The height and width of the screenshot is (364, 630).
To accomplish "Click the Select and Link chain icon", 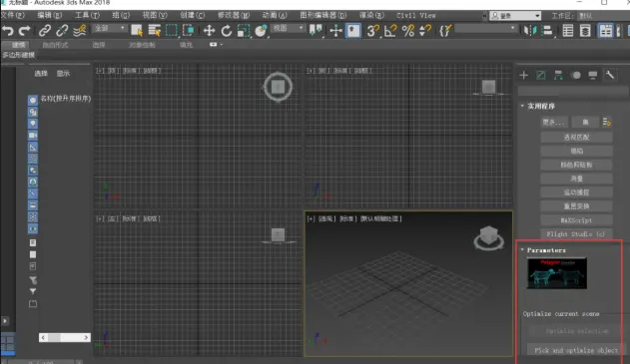I will 45,31.
